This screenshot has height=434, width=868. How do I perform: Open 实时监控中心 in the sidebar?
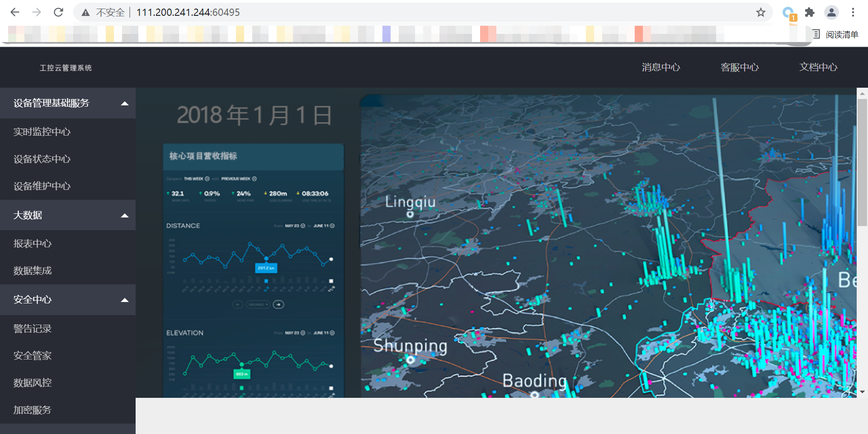pos(42,132)
